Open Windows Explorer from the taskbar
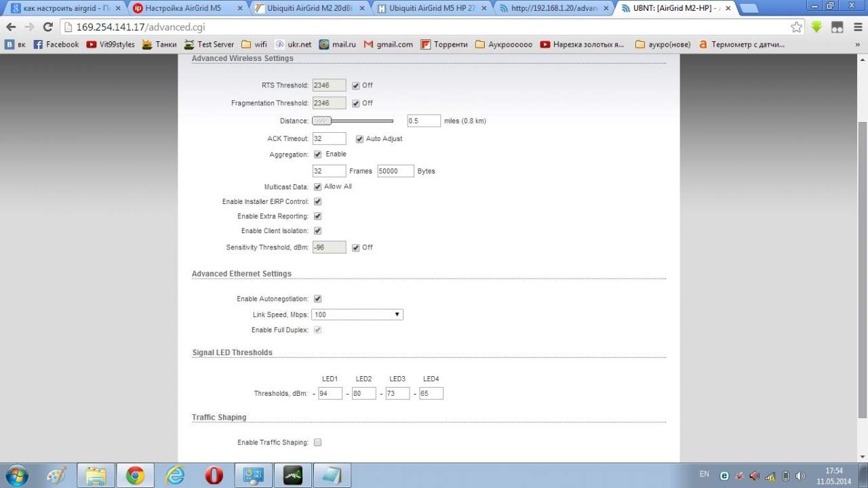 coord(96,476)
